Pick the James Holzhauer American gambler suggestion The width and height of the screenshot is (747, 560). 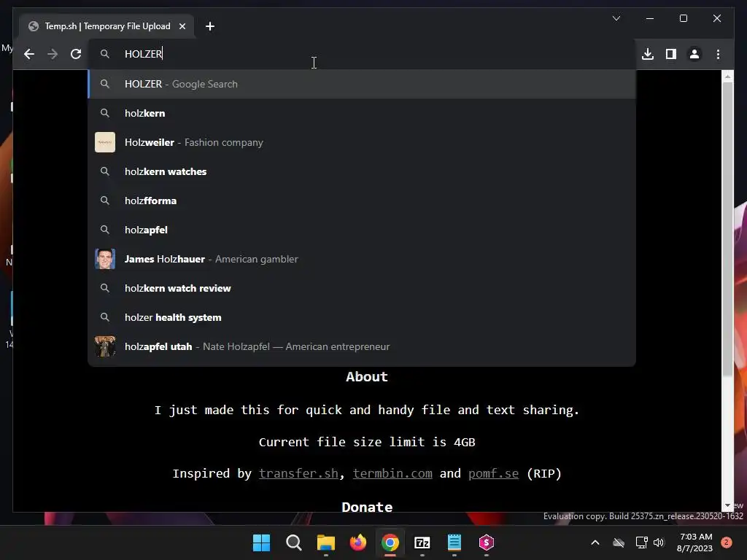[x=362, y=259]
